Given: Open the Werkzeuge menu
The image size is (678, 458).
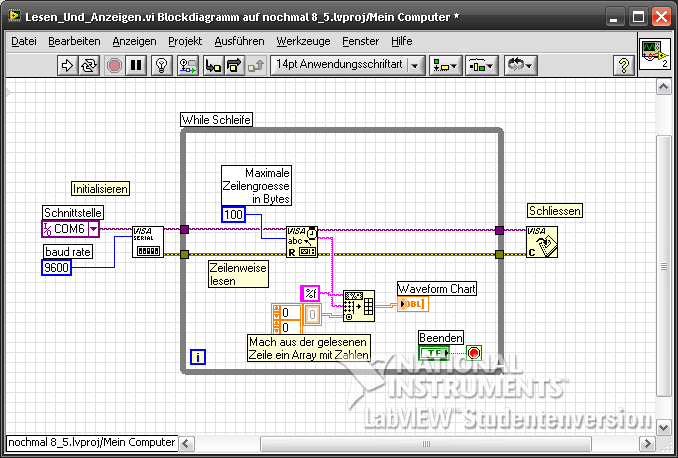Looking at the screenshot, I should pyautogui.click(x=304, y=41).
